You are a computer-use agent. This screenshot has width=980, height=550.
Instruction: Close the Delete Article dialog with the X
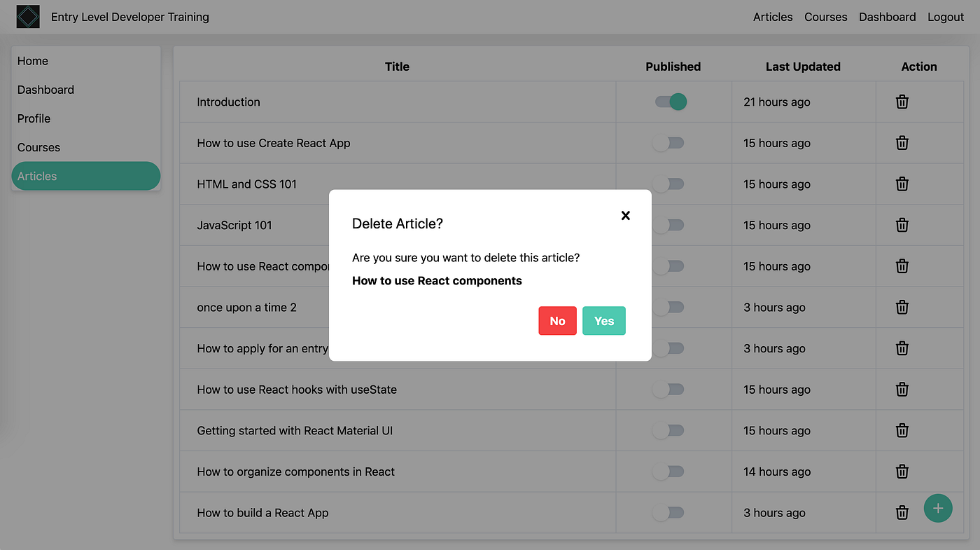(x=625, y=215)
